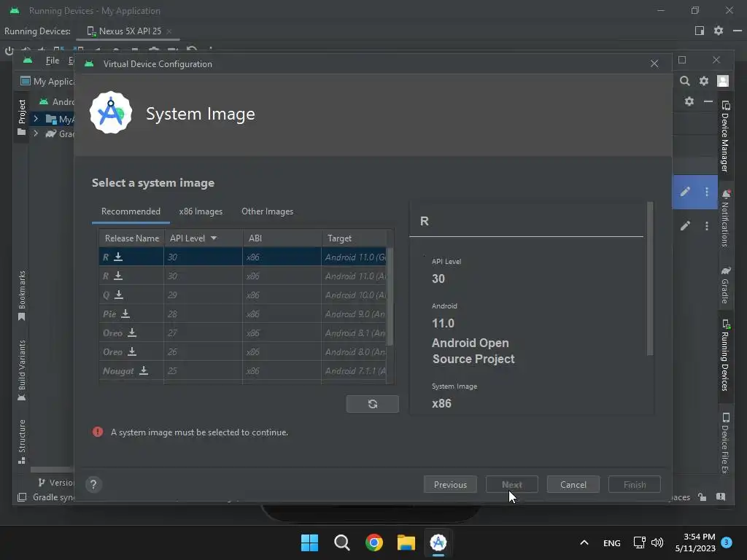Screen dimensions: 747x560
Task: Open Google Chrome from taskbar
Action: [x=374, y=542]
